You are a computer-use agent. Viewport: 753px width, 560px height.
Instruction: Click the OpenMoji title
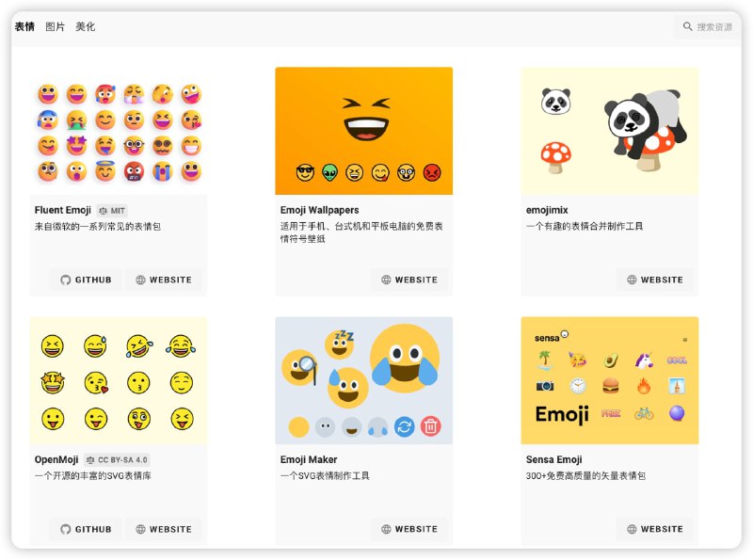point(56,459)
